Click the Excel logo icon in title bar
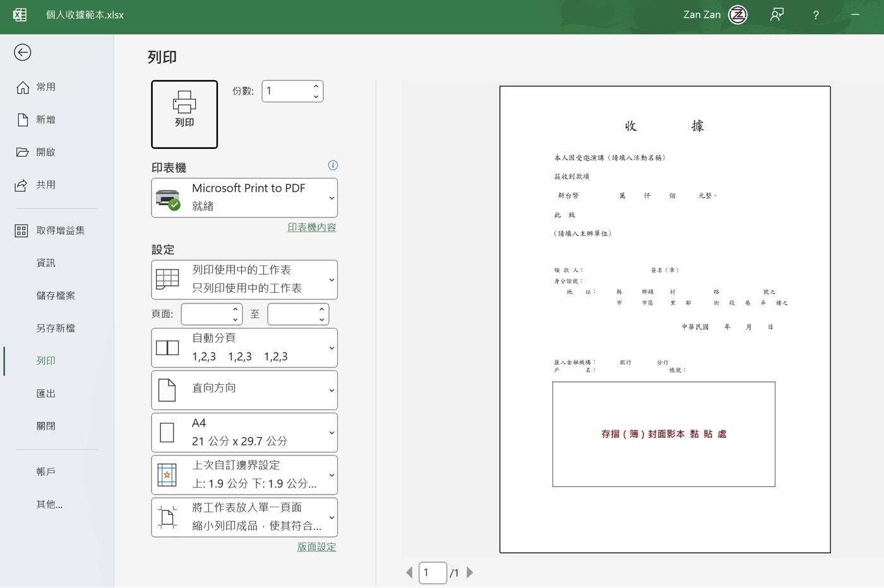This screenshot has width=884, height=588. coord(20,15)
